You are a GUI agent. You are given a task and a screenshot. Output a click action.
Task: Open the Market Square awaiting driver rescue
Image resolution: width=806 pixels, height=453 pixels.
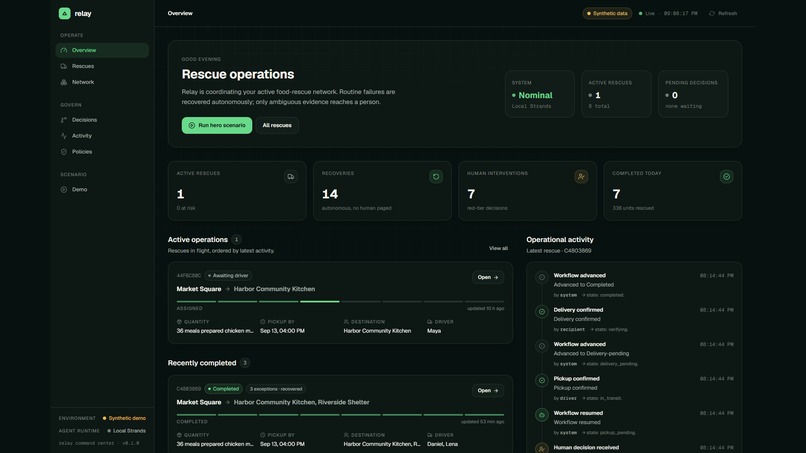click(488, 277)
